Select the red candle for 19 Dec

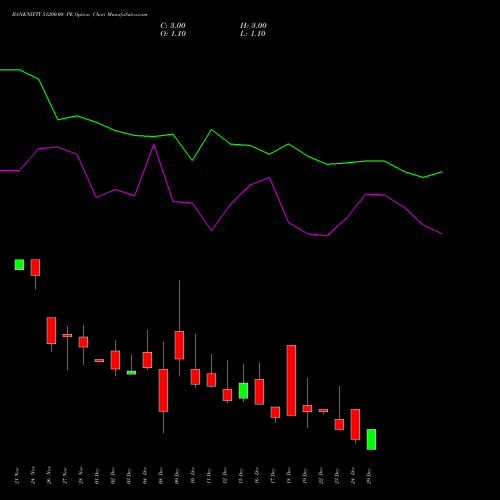coord(307,409)
